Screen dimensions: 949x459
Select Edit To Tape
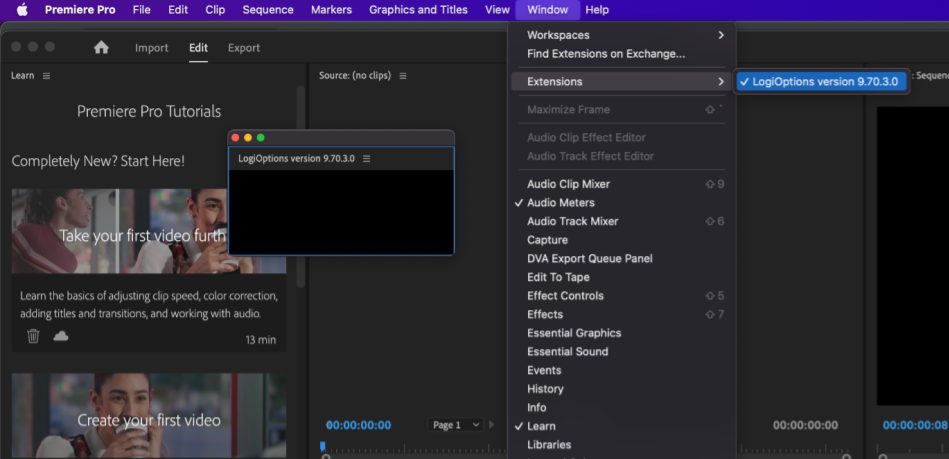coord(622,277)
